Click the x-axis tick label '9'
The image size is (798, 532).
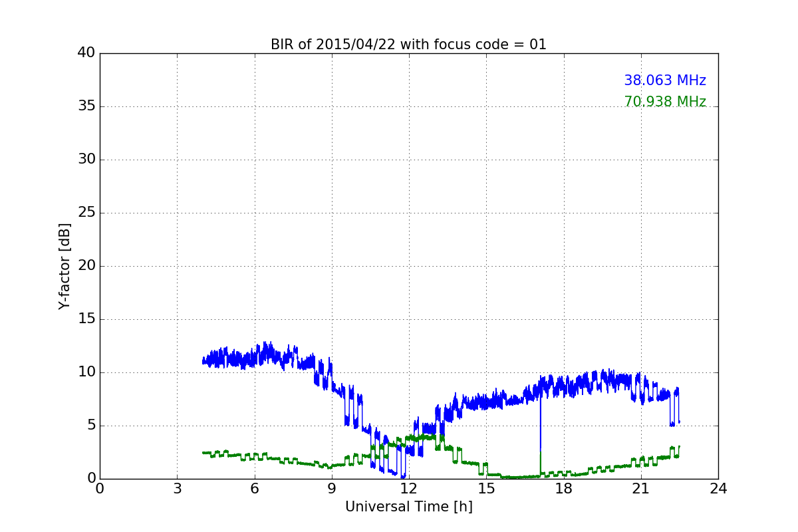click(331, 489)
